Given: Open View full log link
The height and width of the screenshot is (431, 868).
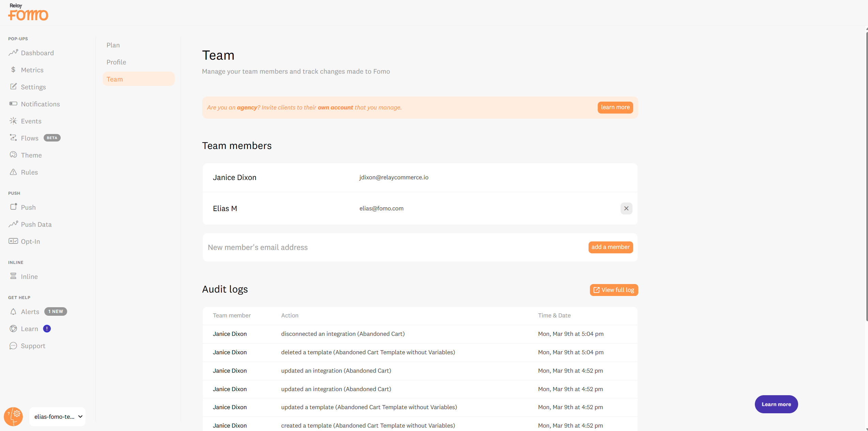Looking at the screenshot, I should [x=614, y=290].
